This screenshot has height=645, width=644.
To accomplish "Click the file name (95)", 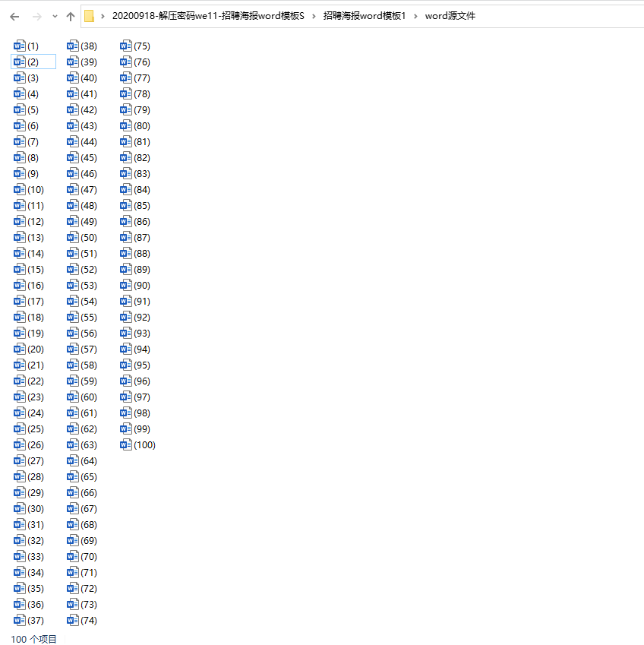I will pyautogui.click(x=142, y=365).
